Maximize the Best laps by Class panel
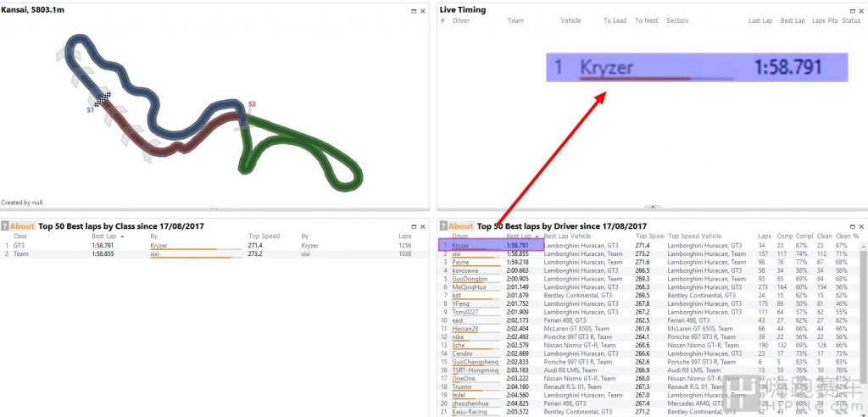The width and height of the screenshot is (868, 417). [414, 226]
